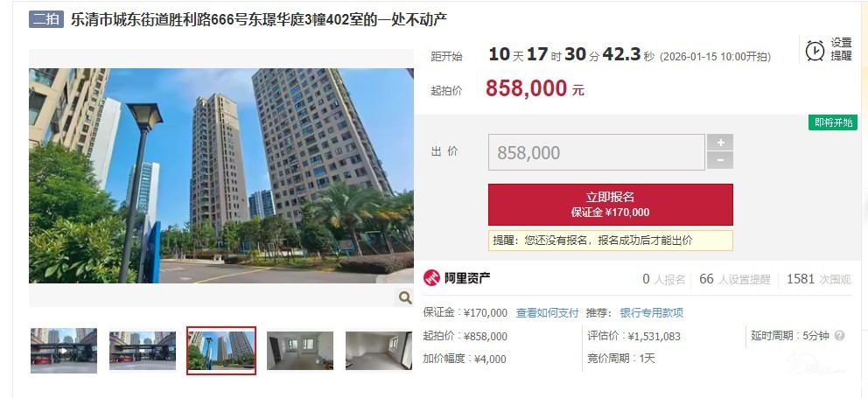The image size is (868, 398).
Task: Open the 查看如何支付 link
Action: pyautogui.click(x=547, y=313)
